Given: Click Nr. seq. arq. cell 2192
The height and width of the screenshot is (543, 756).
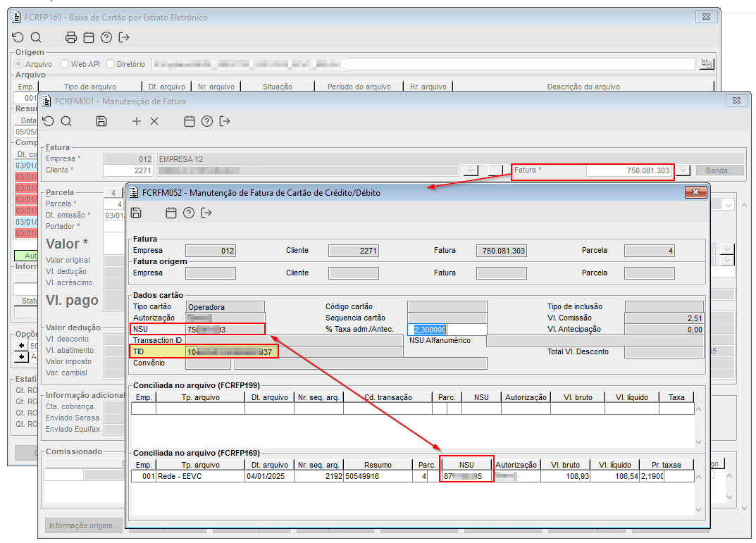Looking at the screenshot, I should point(318,477).
